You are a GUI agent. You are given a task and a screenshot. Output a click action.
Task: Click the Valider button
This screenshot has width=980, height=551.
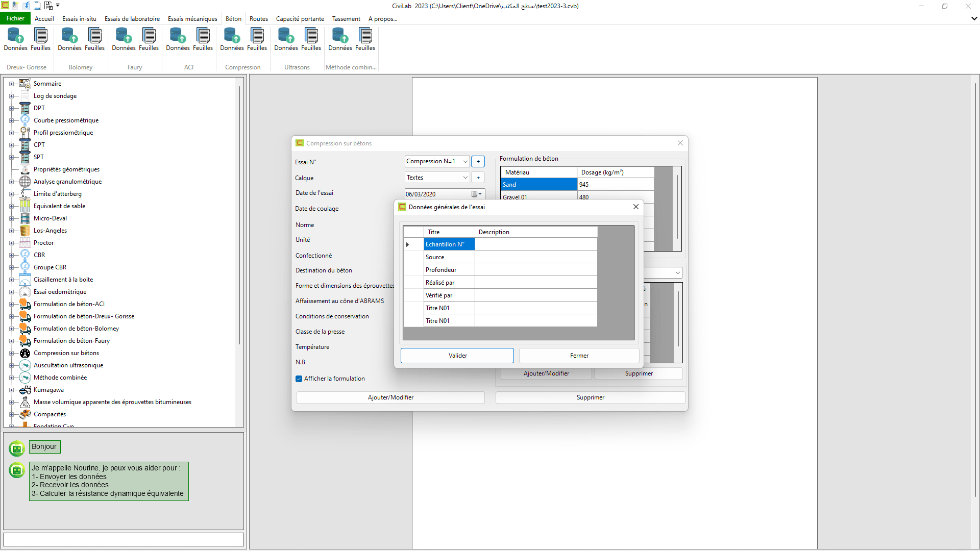pyautogui.click(x=457, y=356)
